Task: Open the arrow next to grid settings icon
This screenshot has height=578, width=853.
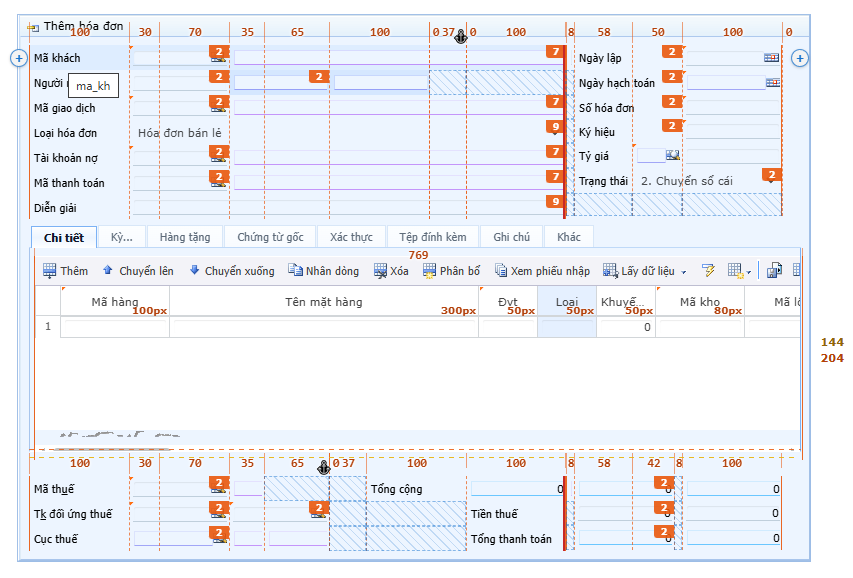Action: [x=749, y=272]
